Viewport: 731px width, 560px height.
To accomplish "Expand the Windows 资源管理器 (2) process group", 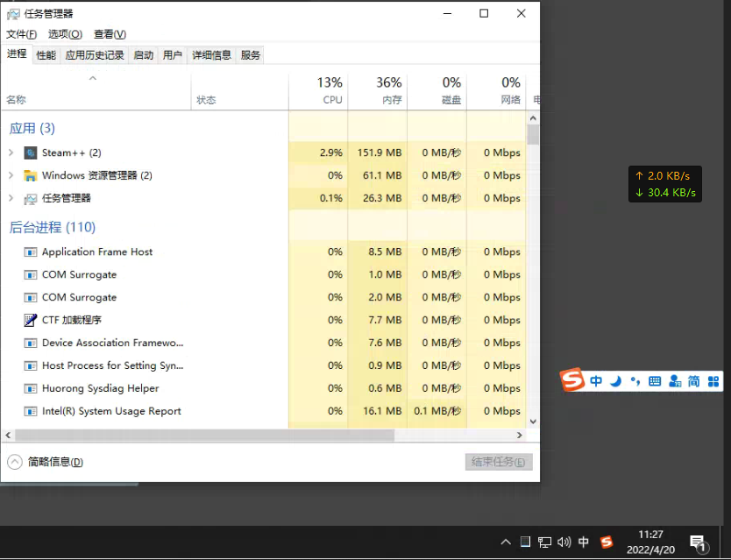I will click(11, 175).
